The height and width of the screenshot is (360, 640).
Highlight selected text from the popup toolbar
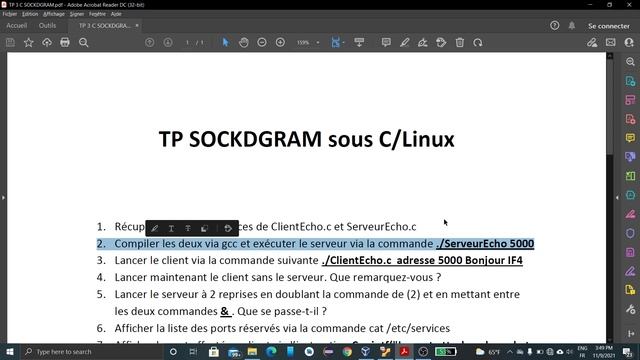click(155, 229)
